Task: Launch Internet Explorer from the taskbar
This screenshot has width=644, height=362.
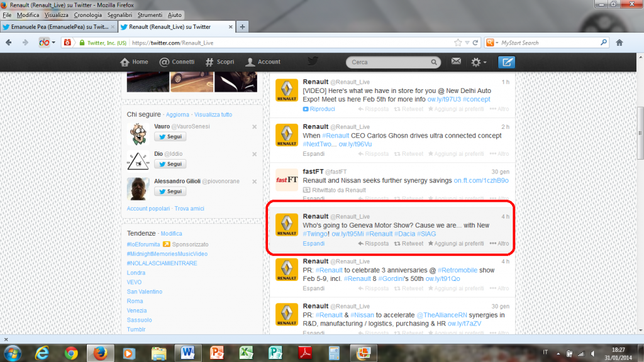Action: coord(42,353)
